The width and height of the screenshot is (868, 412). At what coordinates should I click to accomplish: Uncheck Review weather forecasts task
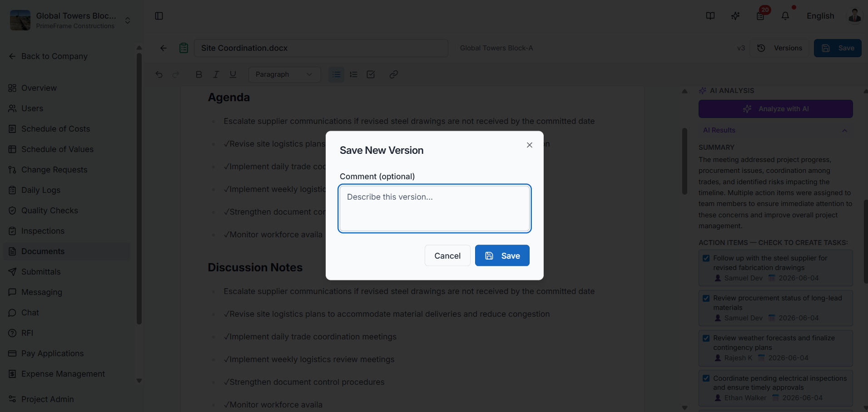tap(706, 338)
